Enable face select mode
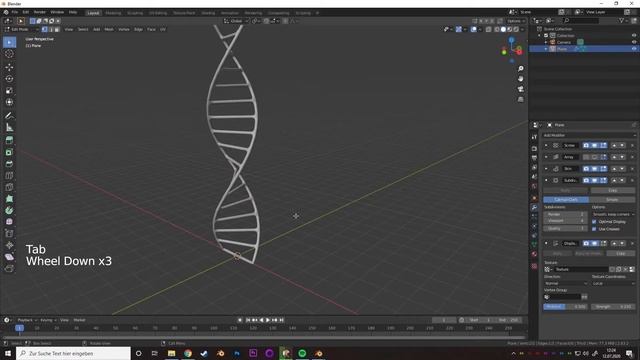The height and width of the screenshot is (360, 640). pyautogui.click(x=57, y=29)
